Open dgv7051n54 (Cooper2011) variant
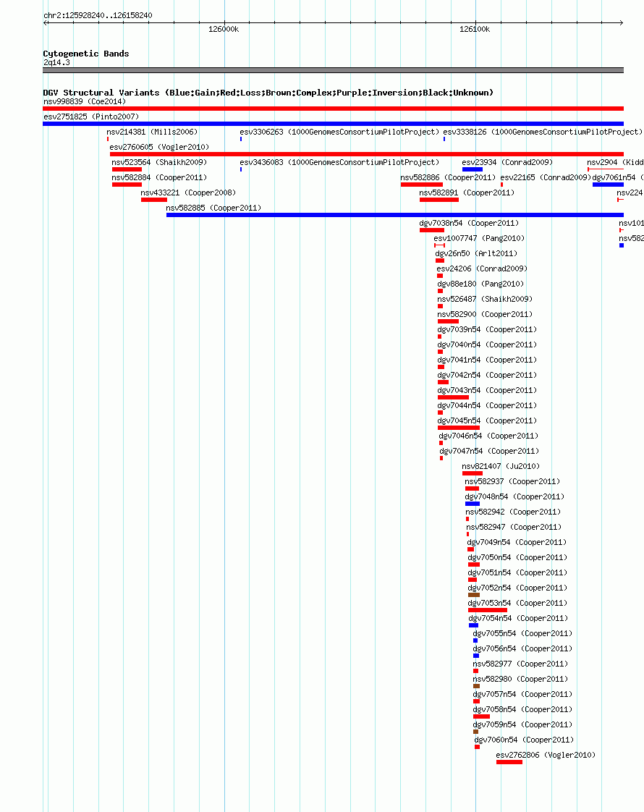644x812 pixels. (517, 572)
